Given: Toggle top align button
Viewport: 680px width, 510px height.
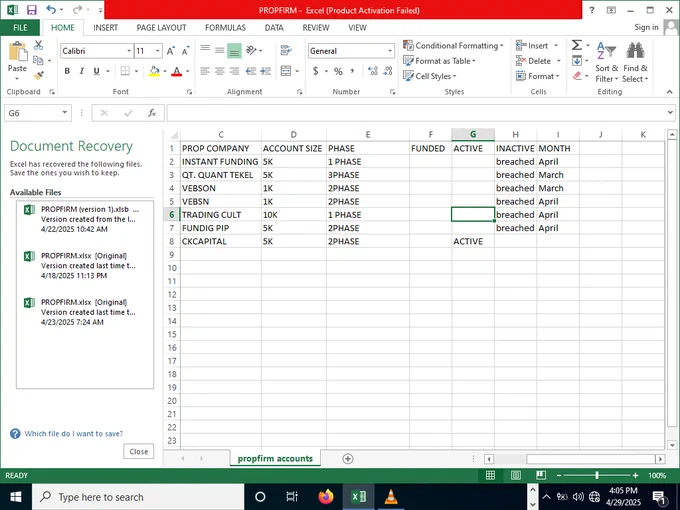Looking at the screenshot, I should pos(205,51).
